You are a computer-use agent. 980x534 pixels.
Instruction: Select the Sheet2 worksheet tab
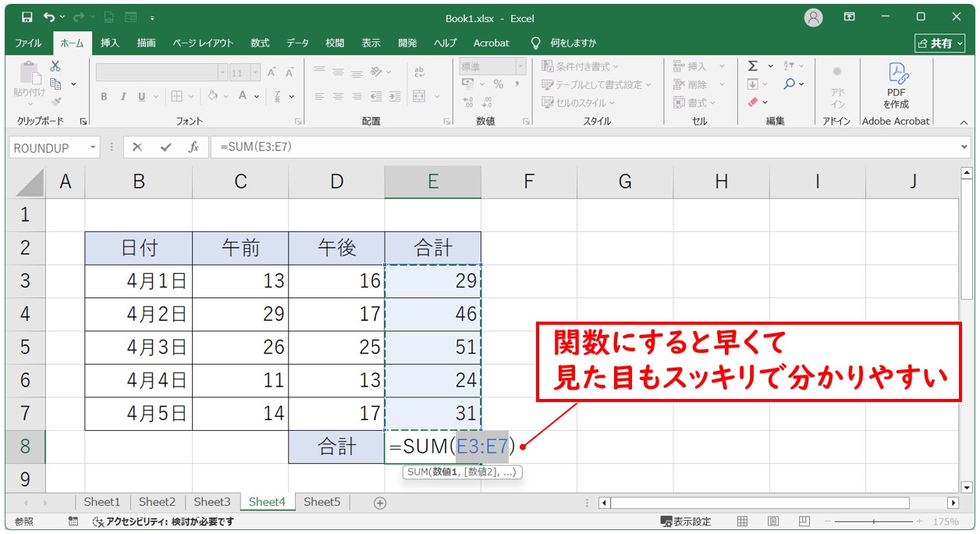click(156, 502)
